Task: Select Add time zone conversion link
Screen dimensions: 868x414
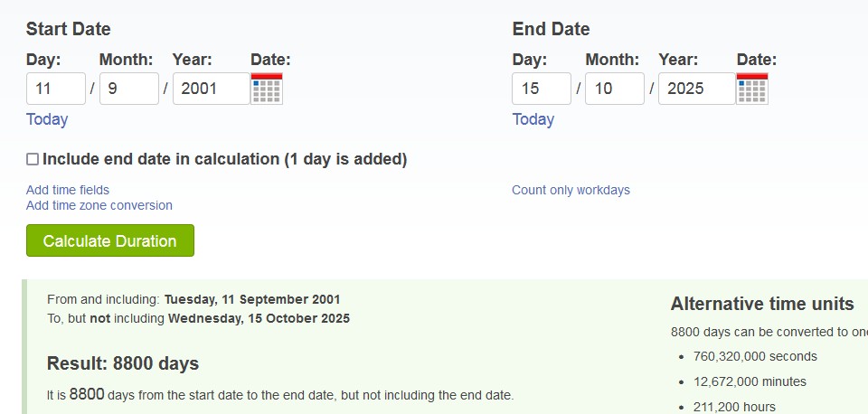Action: pos(99,205)
